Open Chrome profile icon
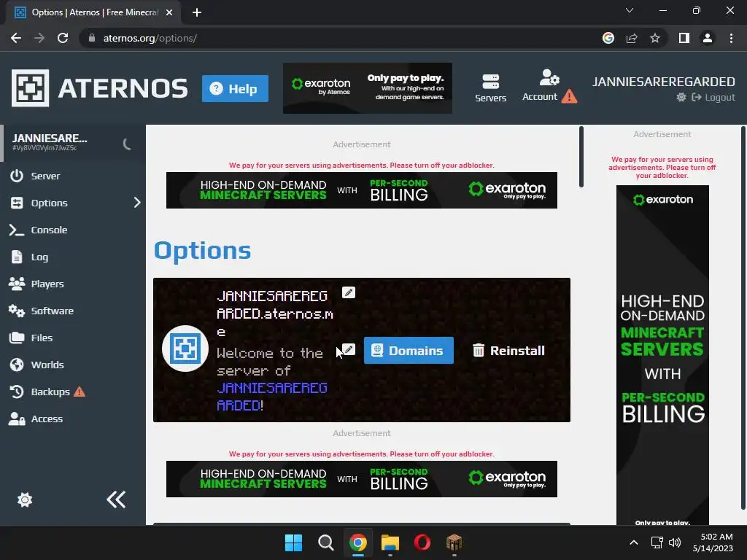The width and height of the screenshot is (747, 560). pos(708,38)
